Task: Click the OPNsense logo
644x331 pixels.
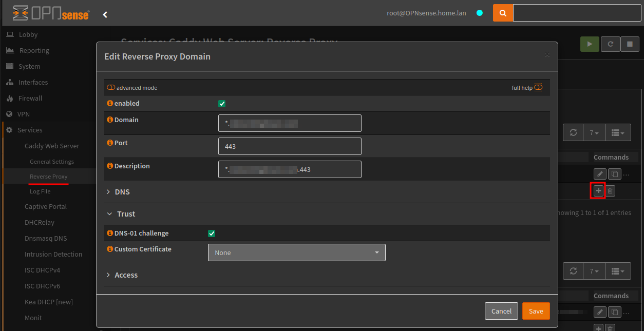Action: [51, 13]
